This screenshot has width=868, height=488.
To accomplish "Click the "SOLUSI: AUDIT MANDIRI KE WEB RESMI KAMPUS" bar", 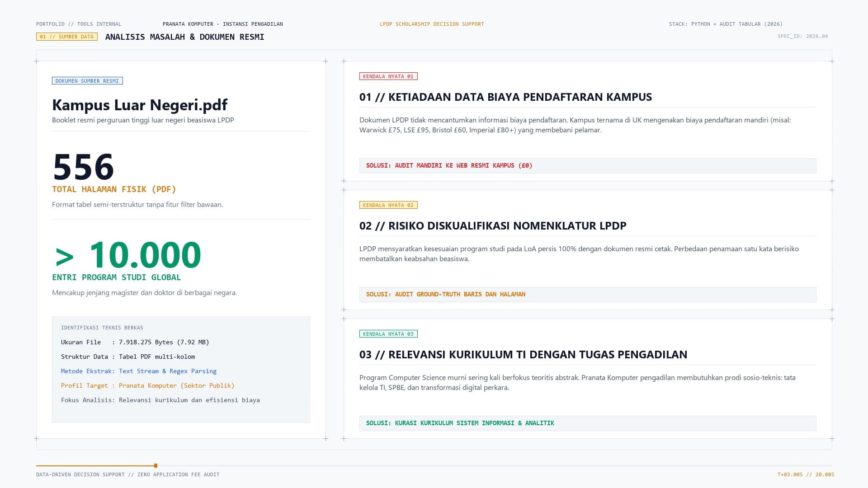I will click(588, 166).
